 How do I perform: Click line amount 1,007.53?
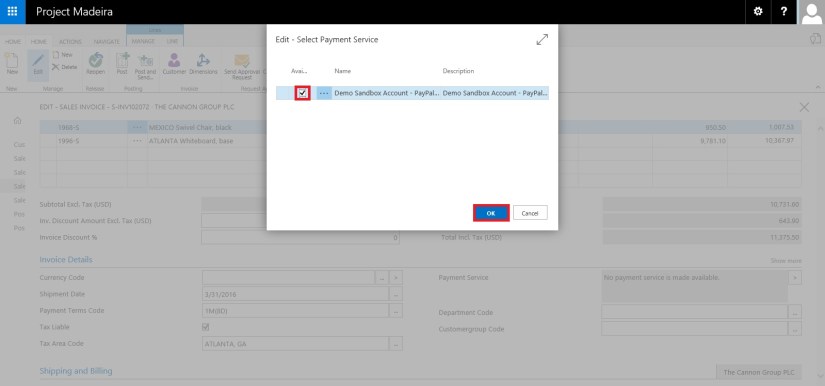(782, 127)
